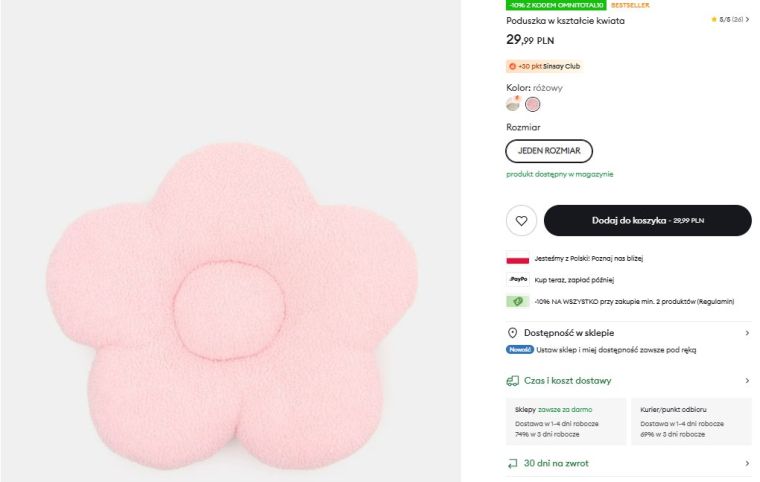Open reviews via the 5/5 rating arrow

pyautogui.click(x=747, y=19)
